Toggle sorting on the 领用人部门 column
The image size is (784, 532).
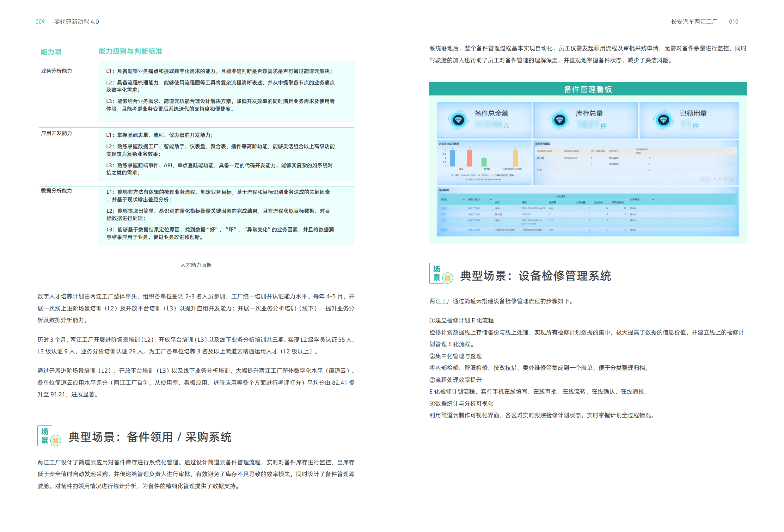(x=491, y=200)
